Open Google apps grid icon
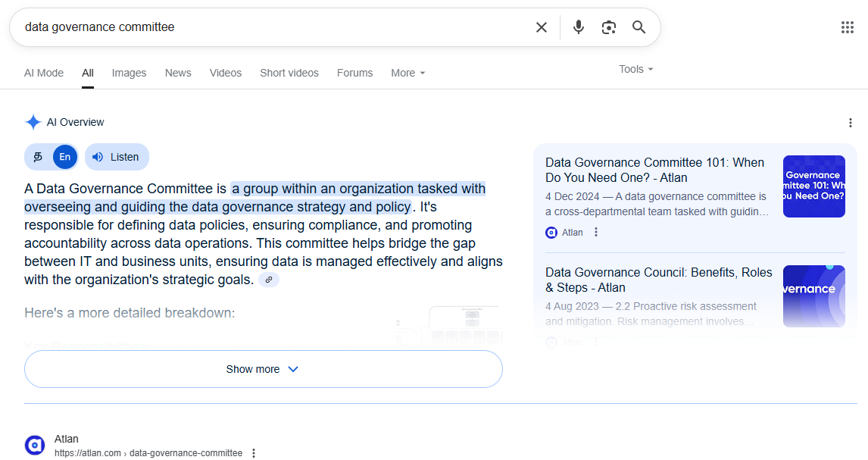Viewport: 868px width, 460px height. pyautogui.click(x=848, y=27)
